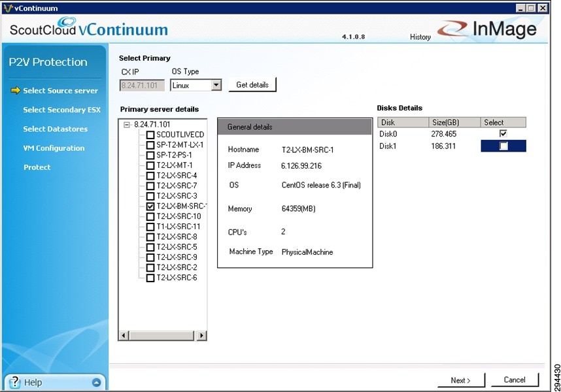This screenshot has height=392, width=561.
Task: Click the tree horizontal scrollbar thumb
Action: (161, 336)
